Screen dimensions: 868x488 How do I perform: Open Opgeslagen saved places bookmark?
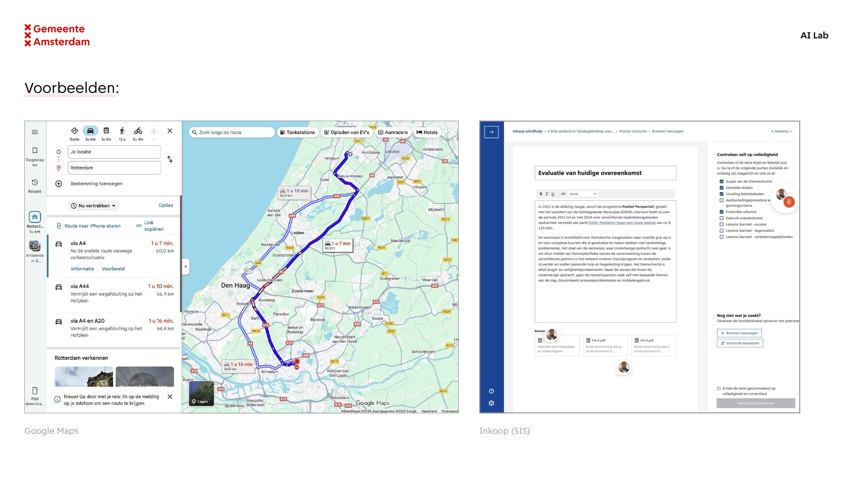pyautogui.click(x=35, y=150)
